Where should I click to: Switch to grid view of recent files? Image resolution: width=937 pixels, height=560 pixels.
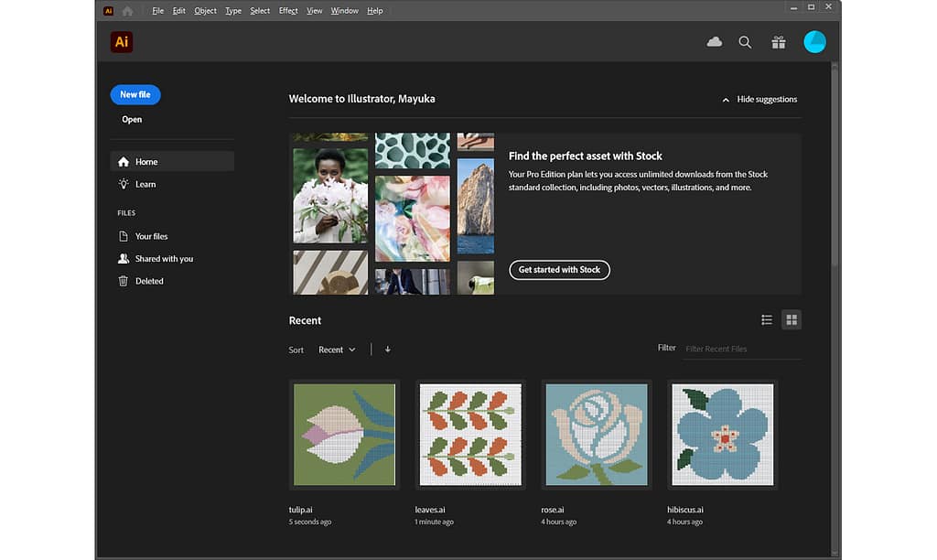(792, 319)
